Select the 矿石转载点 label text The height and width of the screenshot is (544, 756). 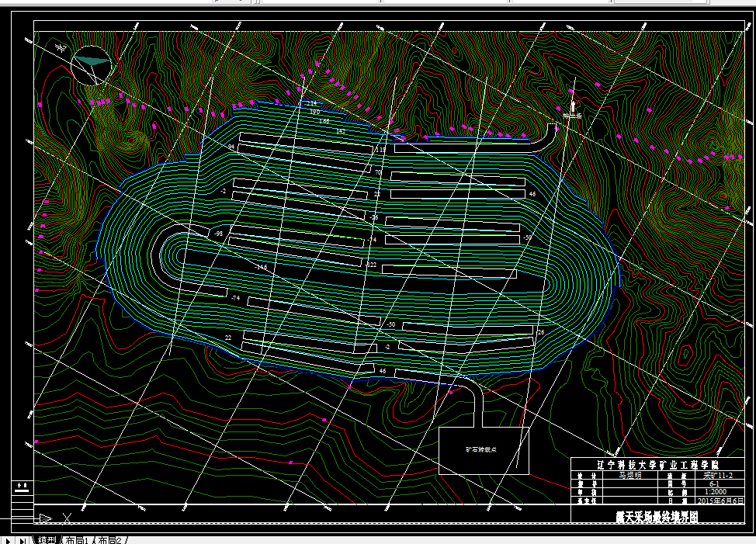click(x=480, y=449)
